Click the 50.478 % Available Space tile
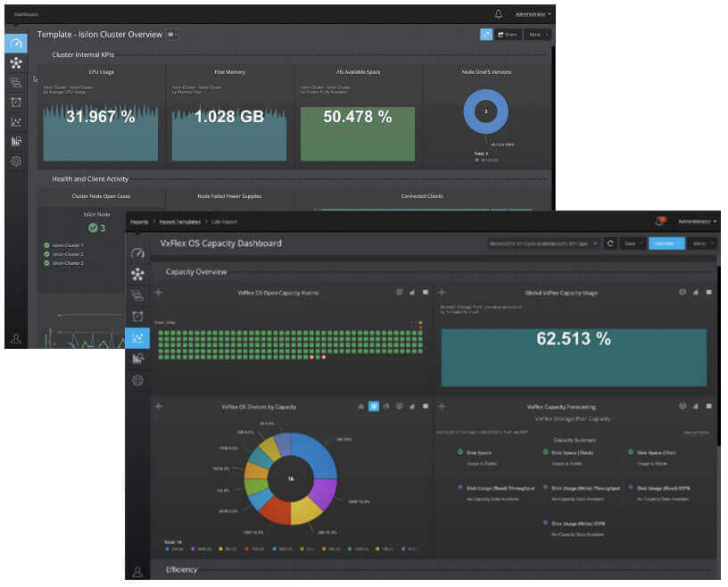728x587 pixels. tap(358, 134)
